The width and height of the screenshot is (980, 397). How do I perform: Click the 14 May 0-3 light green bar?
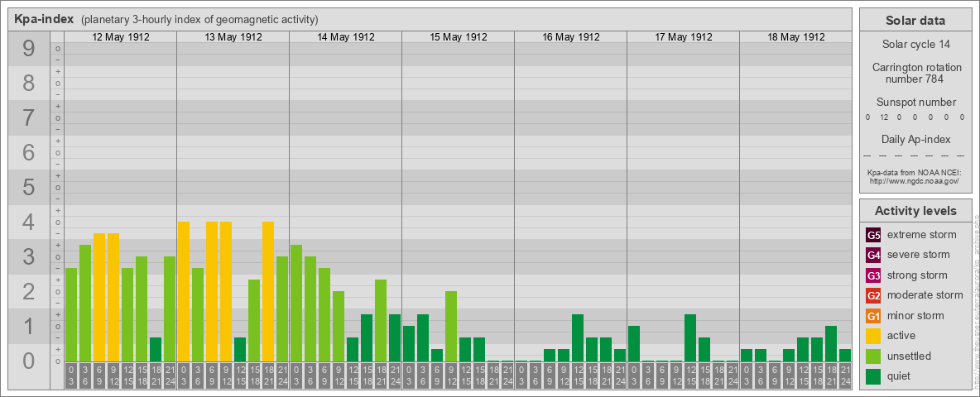coord(296,303)
